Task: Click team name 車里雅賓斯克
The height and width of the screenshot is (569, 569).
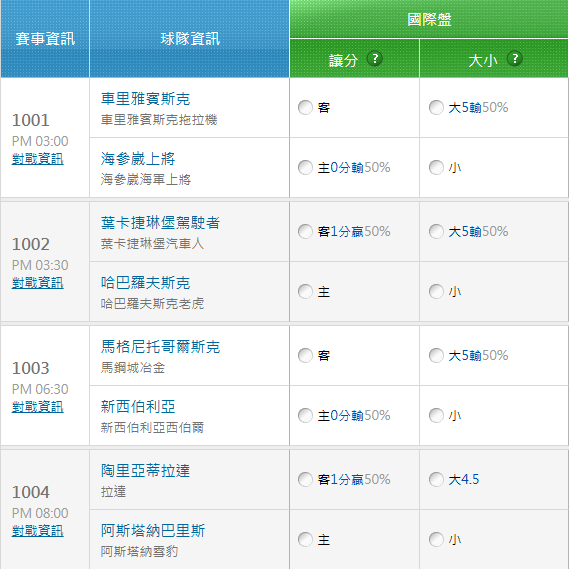Action: (146, 99)
